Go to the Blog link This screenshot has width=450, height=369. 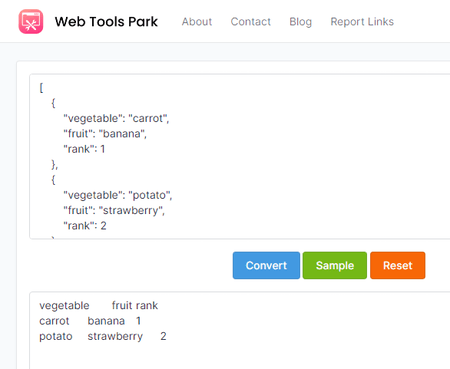click(x=300, y=22)
